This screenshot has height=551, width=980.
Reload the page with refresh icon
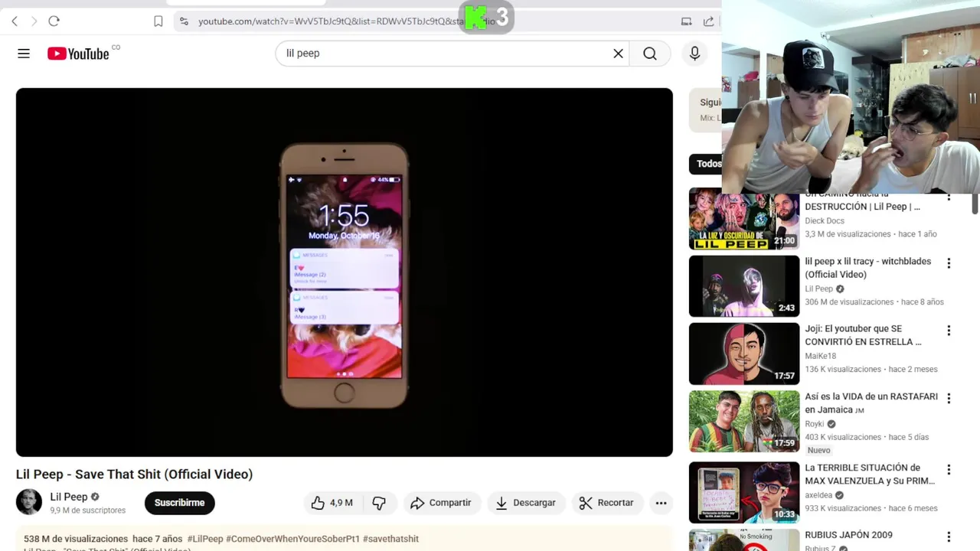(54, 21)
